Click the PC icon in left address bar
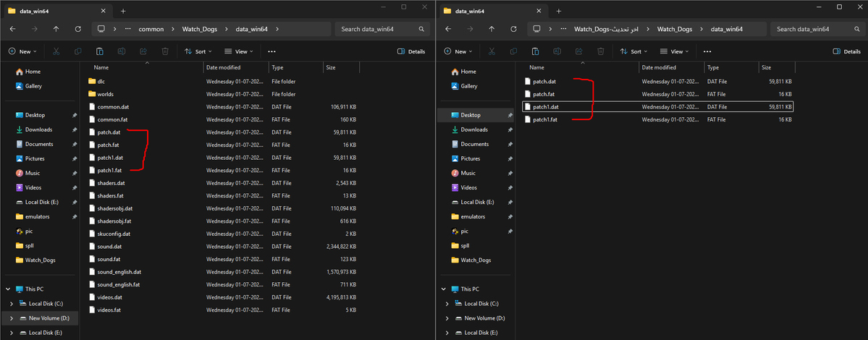This screenshot has height=340, width=868. (x=101, y=30)
